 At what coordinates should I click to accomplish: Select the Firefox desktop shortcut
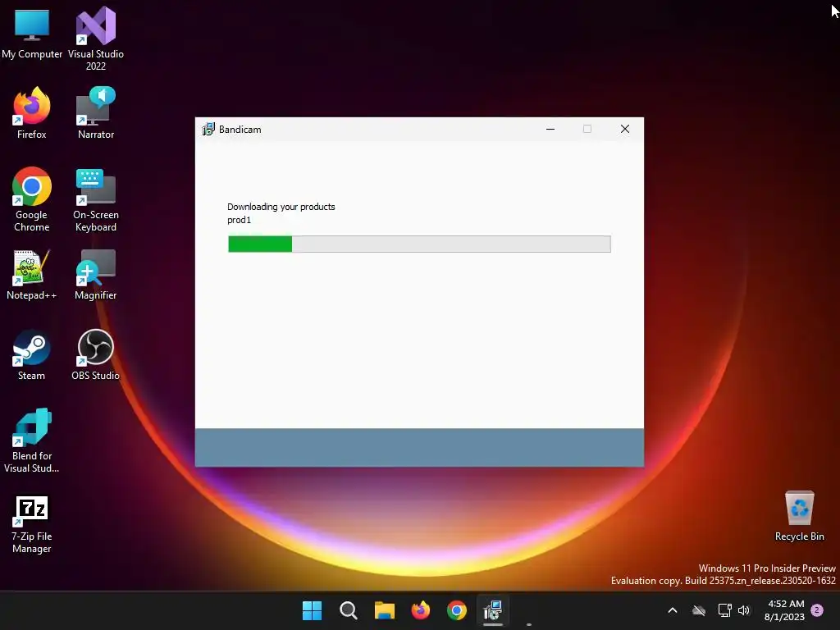(32, 113)
